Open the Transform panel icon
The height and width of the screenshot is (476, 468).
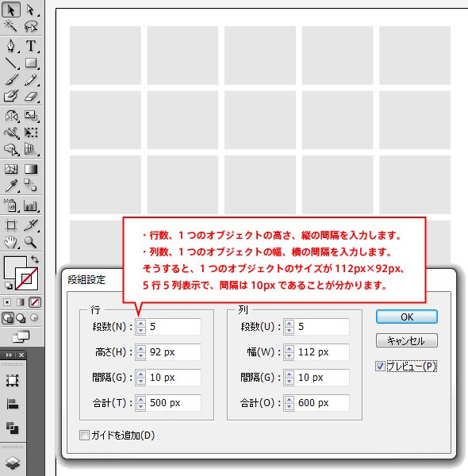tap(13, 380)
